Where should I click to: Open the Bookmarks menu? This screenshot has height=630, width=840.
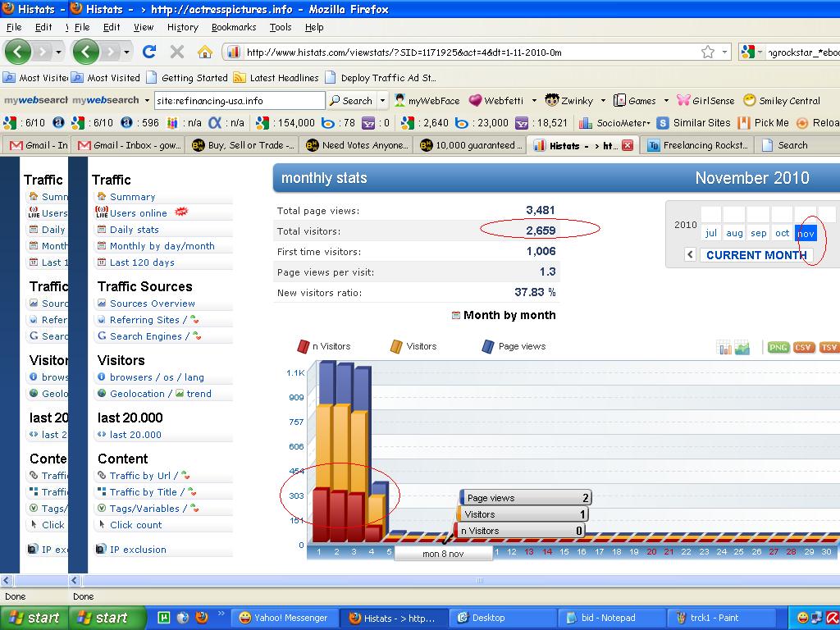pos(234,27)
